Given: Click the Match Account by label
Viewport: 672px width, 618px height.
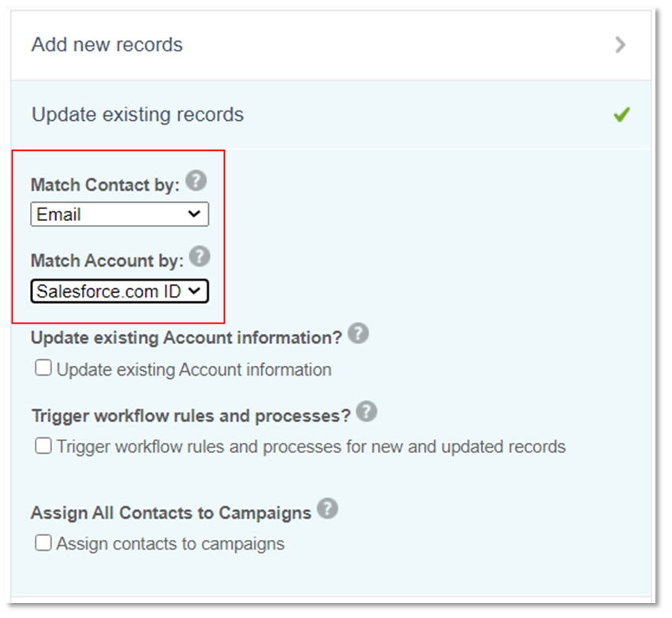Looking at the screenshot, I should (x=107, y=260).
